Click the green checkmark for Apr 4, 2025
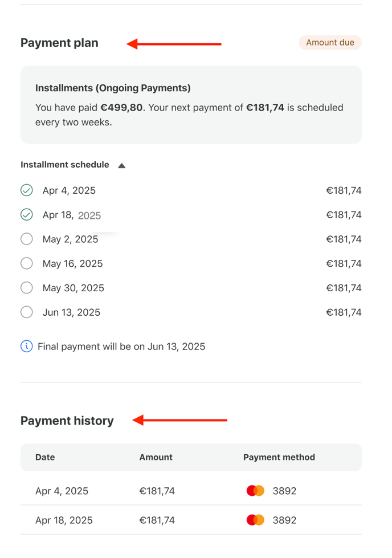The image size is (392, 558). (27, 190)
